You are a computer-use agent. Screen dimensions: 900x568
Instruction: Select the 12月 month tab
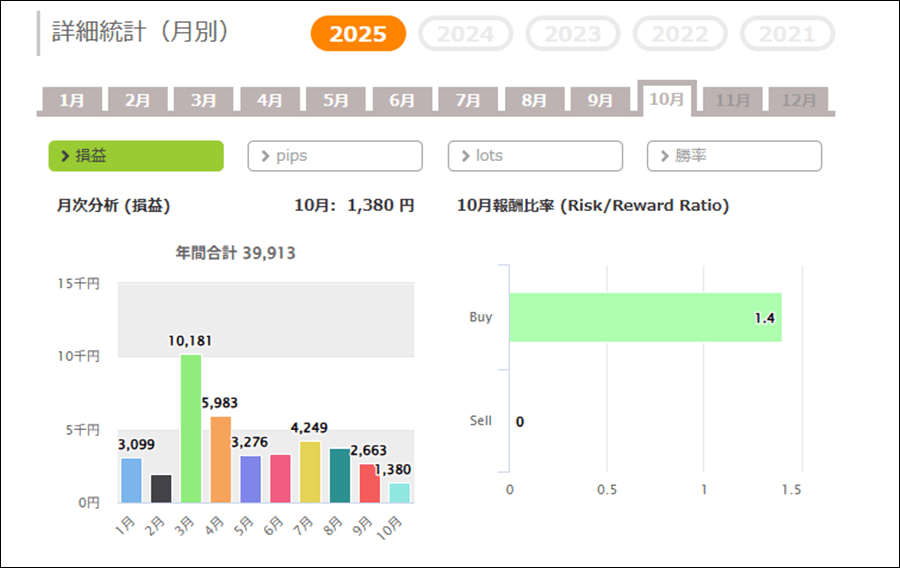tap(798, 100)
